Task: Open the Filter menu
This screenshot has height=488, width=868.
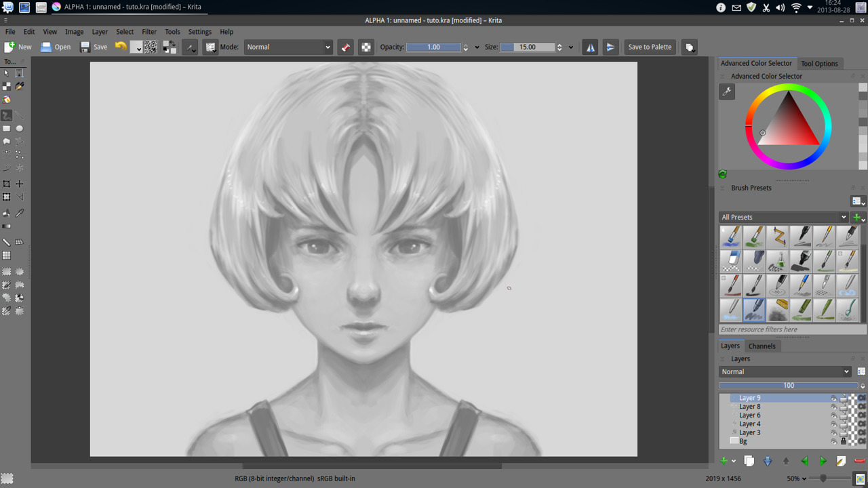Action: [149, 32]
